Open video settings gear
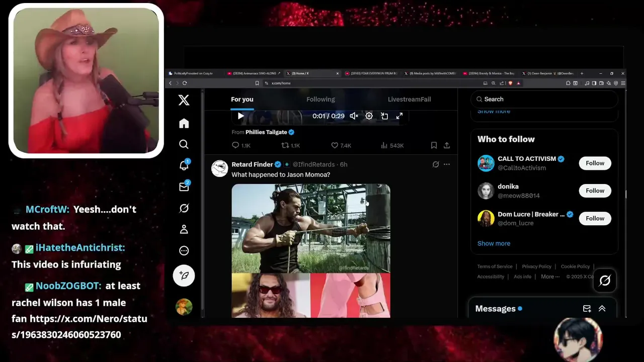The image size is (644, 362). click(369, 116)
